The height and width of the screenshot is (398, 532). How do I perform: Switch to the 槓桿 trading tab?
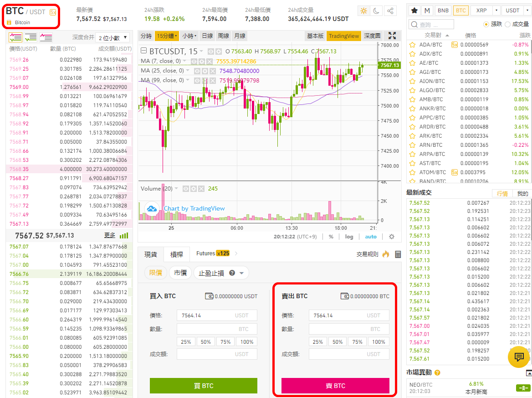point(176,254)
